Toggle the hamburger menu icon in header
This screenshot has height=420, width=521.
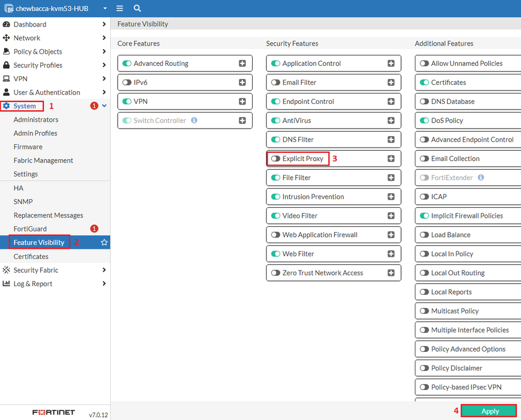pyautogui.click(x=119, y=8)
